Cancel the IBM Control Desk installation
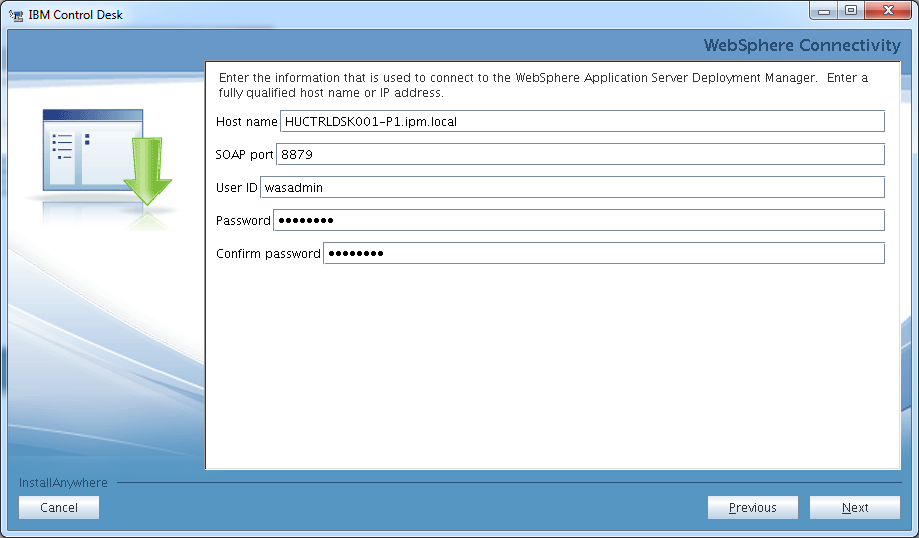Image resolution: width=919 pixels, height=538 pixels. coord(59,508)
